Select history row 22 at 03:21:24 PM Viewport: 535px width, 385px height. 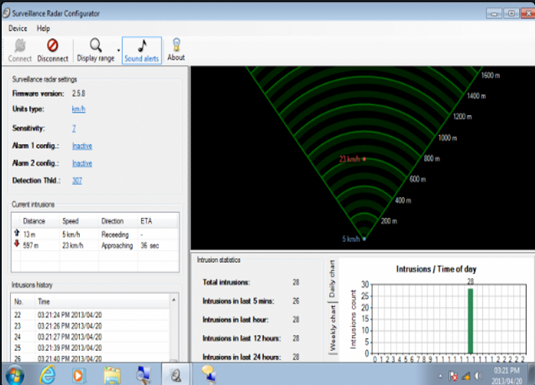tap(90, 315)
